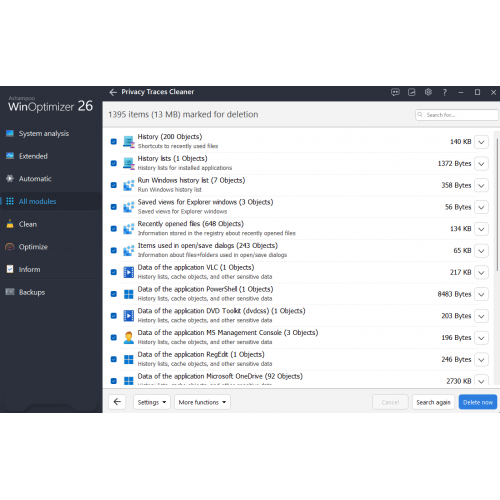Uncheck DVD Toolkit (dvdcss) checkbox
The image size is (500, 500).
114,316
